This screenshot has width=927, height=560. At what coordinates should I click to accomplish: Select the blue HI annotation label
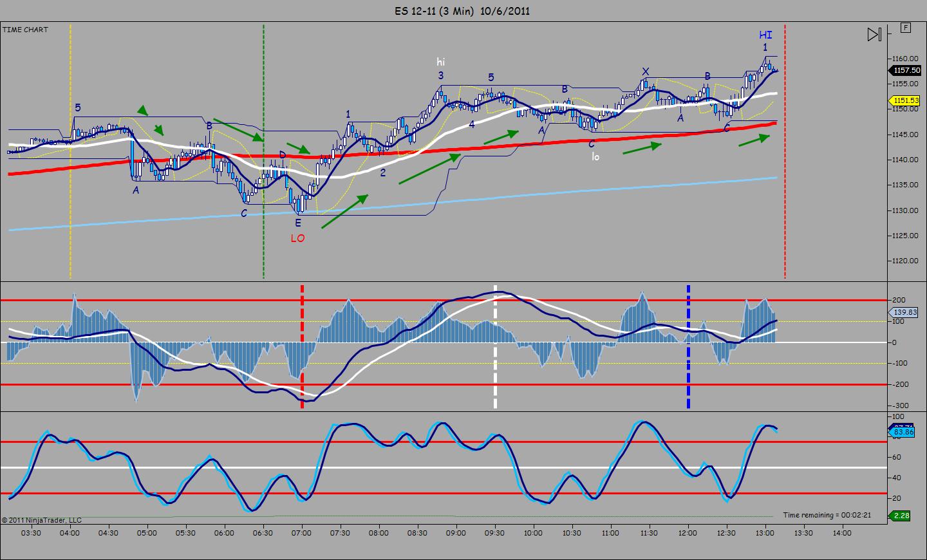point(765,35)
